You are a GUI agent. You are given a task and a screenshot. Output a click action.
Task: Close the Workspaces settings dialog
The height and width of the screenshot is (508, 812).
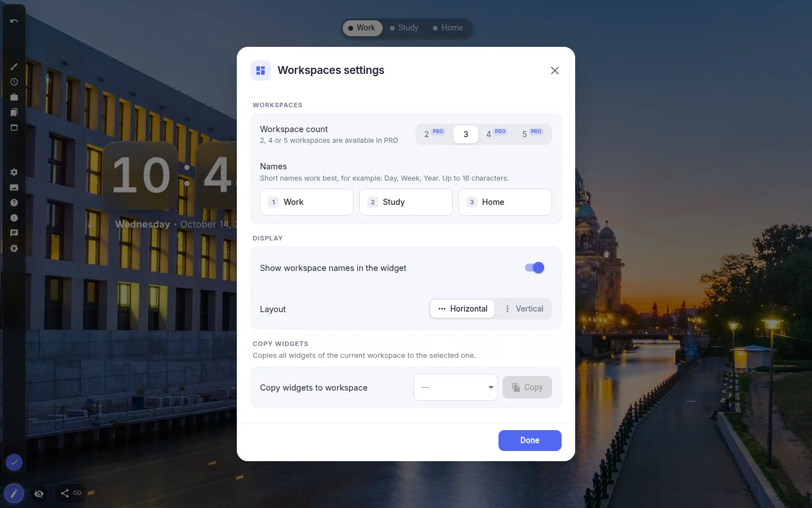pyautogui.click(x=555, y=71)
